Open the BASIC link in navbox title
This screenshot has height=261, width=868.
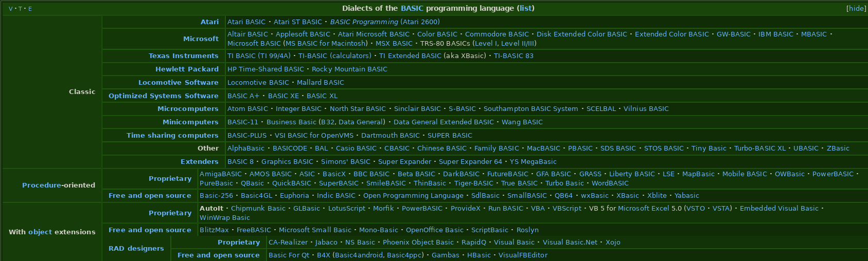[412, 8]
